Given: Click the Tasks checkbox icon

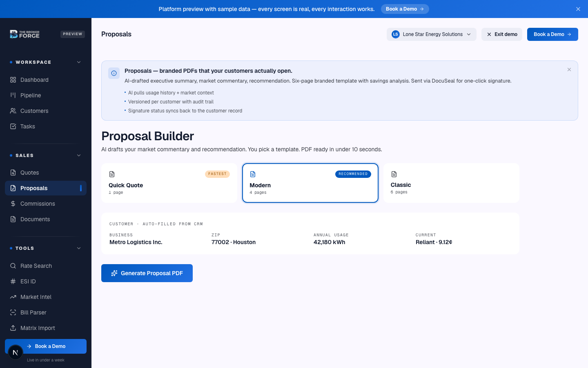Looking at the screenshot, I should coord(13,126).
